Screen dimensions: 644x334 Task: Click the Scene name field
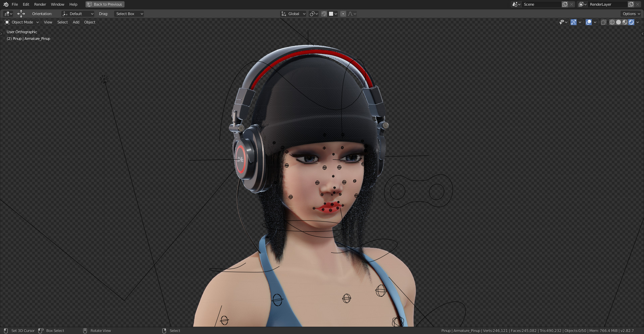click(542, 4)
